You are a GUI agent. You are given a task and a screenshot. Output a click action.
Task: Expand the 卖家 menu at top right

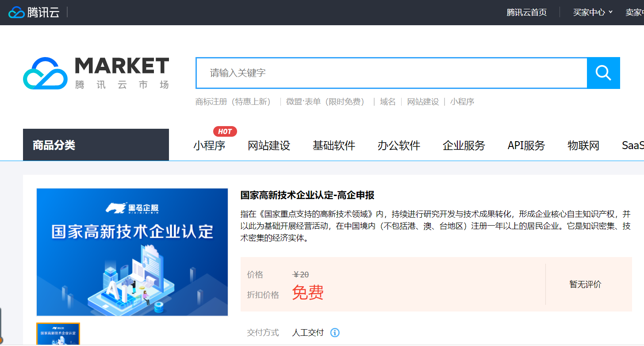633,12
